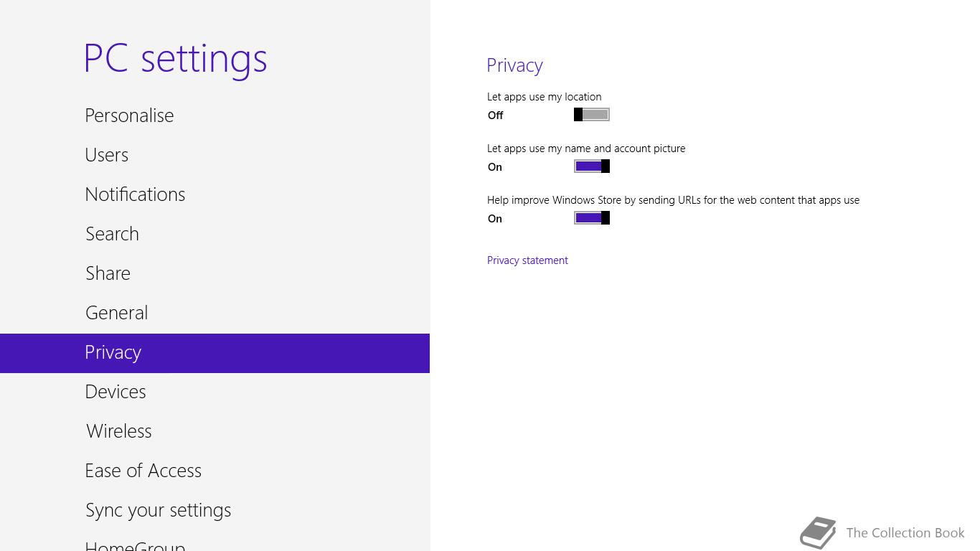Disable the Windows Store URL sending switch

coord(592,218)
